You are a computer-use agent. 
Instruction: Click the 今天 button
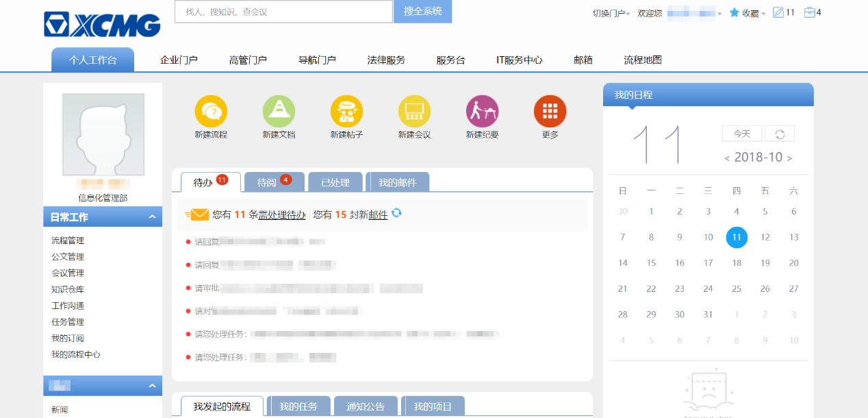coord(742,134)
